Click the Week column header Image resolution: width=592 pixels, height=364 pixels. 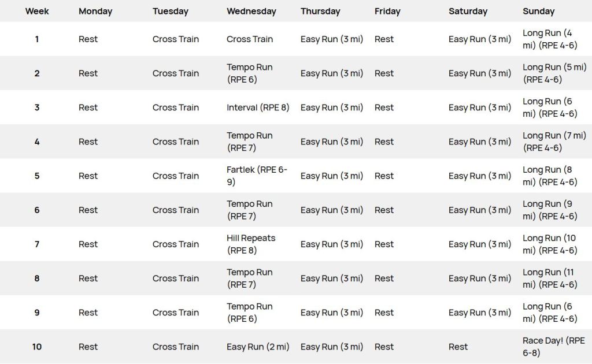pyautogui.click(x=37, y=11)
